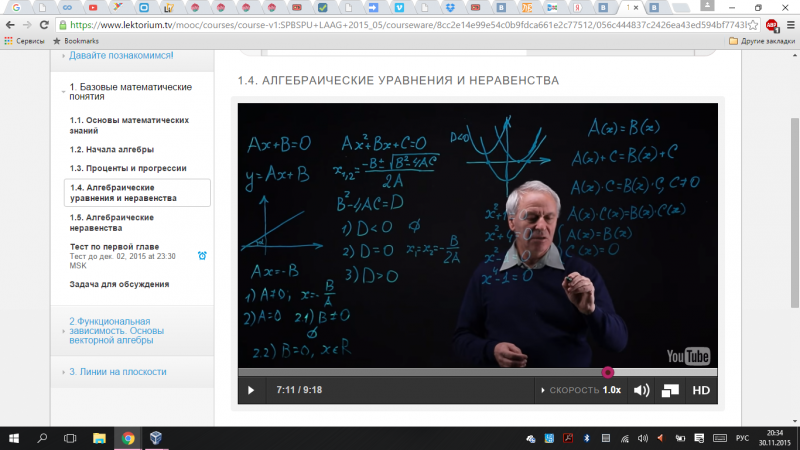
Task: Open Другие закладки folder
Action: 762,41
